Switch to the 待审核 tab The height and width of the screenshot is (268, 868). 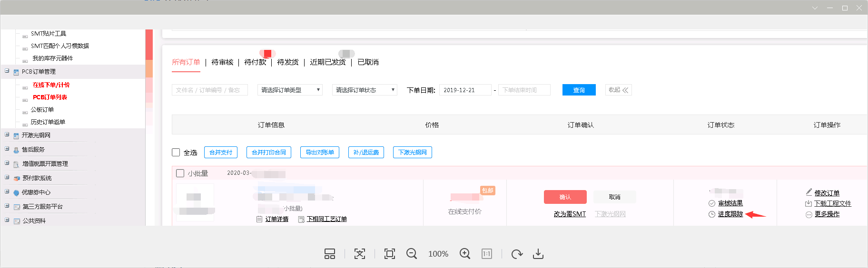[222, 62]
